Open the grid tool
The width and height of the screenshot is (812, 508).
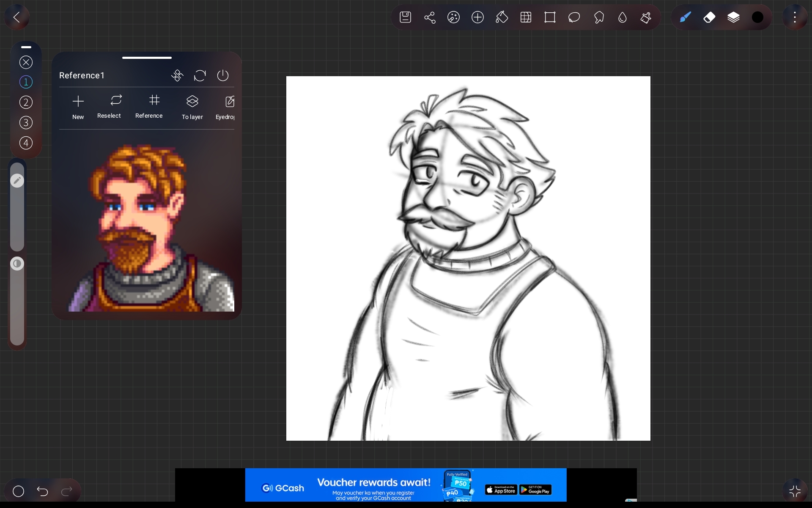click(x=526, y=17)
